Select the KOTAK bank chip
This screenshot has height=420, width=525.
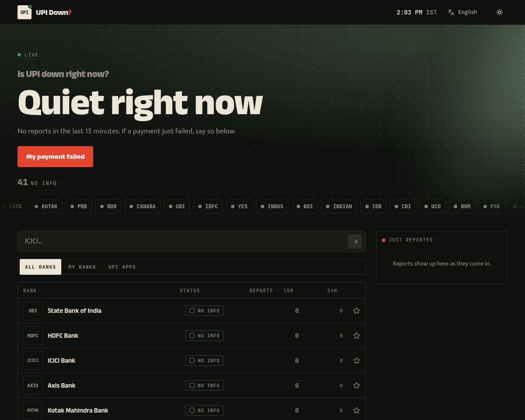(46, 206)
